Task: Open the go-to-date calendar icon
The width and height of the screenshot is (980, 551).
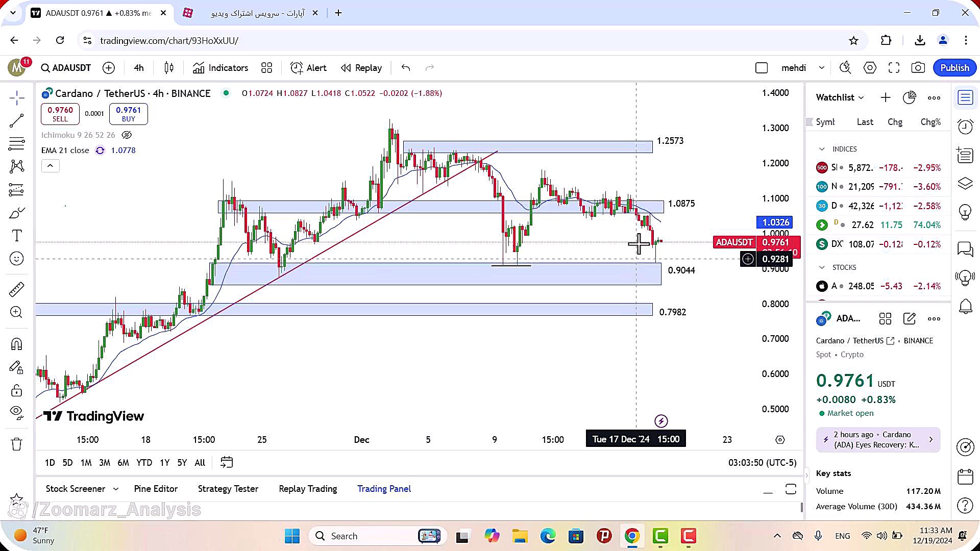Action: click(x=227, y=462)
